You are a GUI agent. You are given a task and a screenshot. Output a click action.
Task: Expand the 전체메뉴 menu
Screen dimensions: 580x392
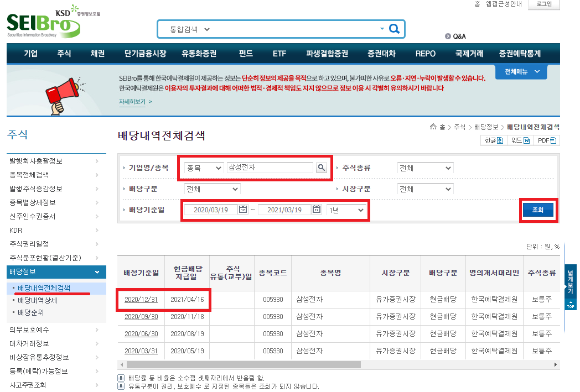tap(521, 72)
